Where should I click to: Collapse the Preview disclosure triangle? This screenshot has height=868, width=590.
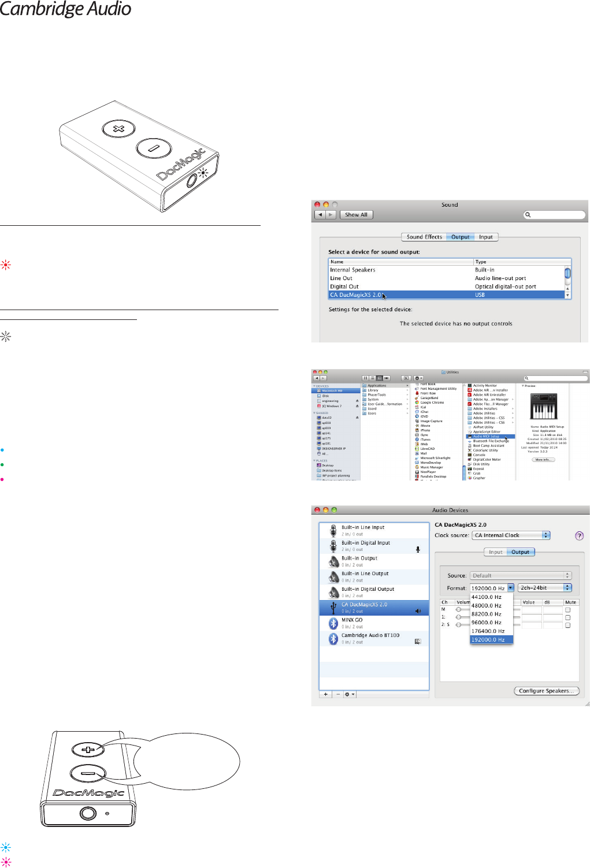click(523, 386)
